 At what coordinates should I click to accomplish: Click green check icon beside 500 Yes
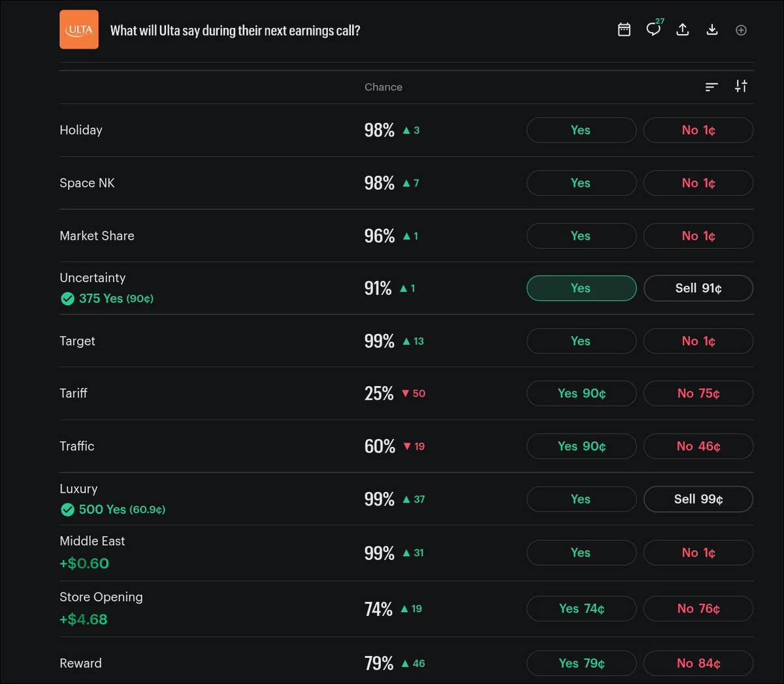tap(67, 510)
